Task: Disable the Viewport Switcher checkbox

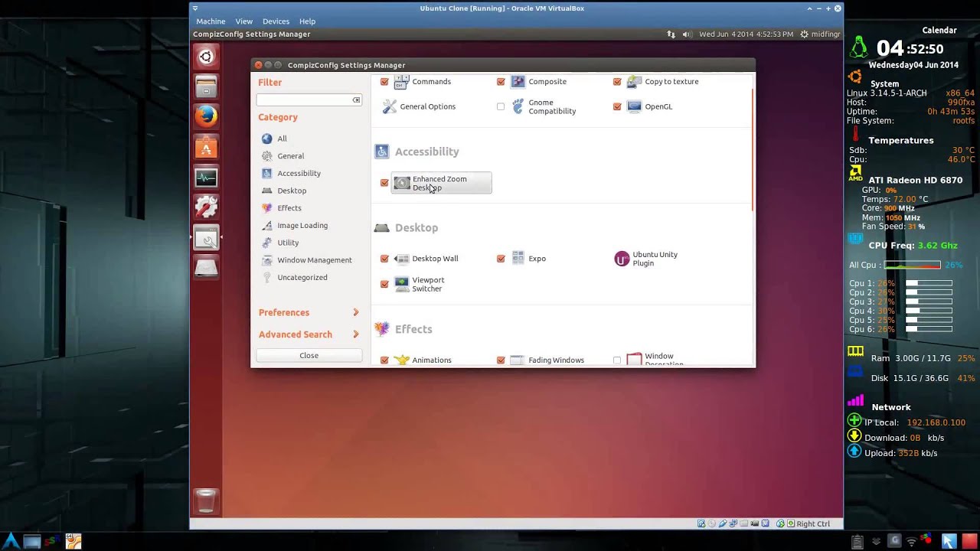Action: point(384,284)
